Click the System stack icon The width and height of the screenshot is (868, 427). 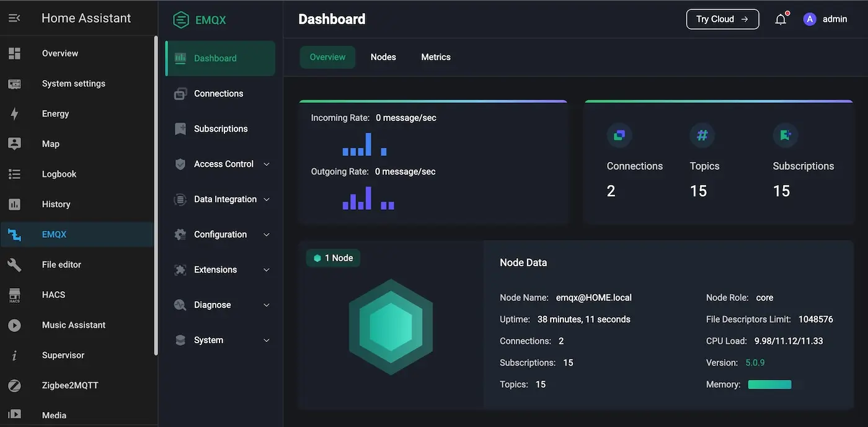coord(180,341)
